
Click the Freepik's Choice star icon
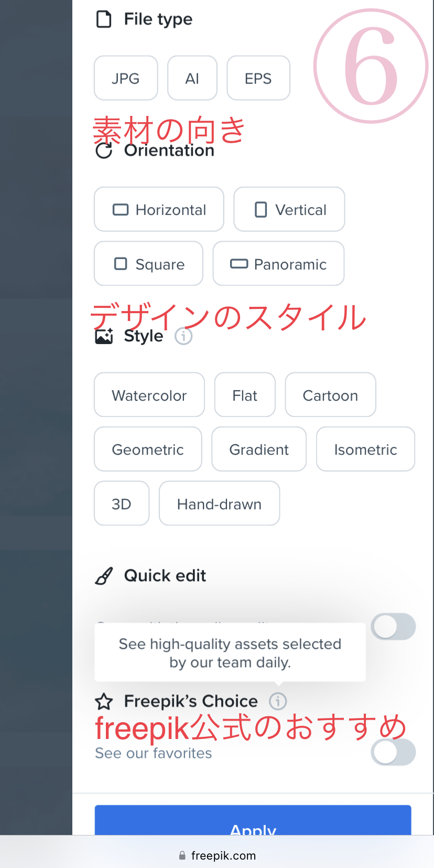click(x=104, y=701)
